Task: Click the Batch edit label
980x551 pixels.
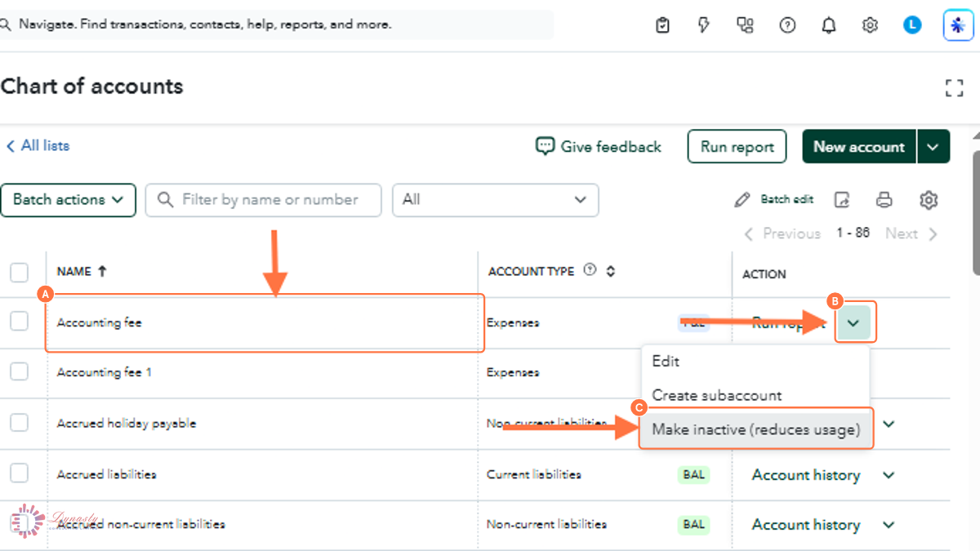Action: (787, 199)
